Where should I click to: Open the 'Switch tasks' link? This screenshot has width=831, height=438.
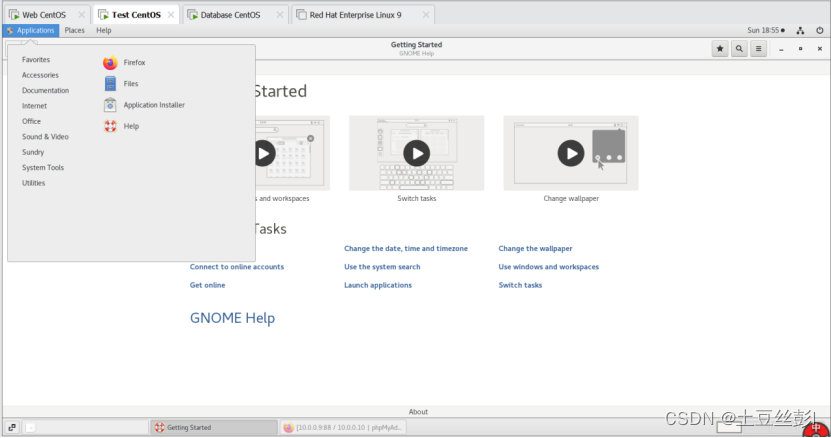coord(520,285)
